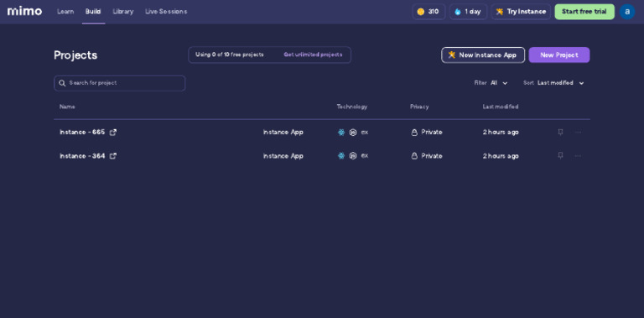
Task: Select the Build tab
Action: [x=93, y=12]
